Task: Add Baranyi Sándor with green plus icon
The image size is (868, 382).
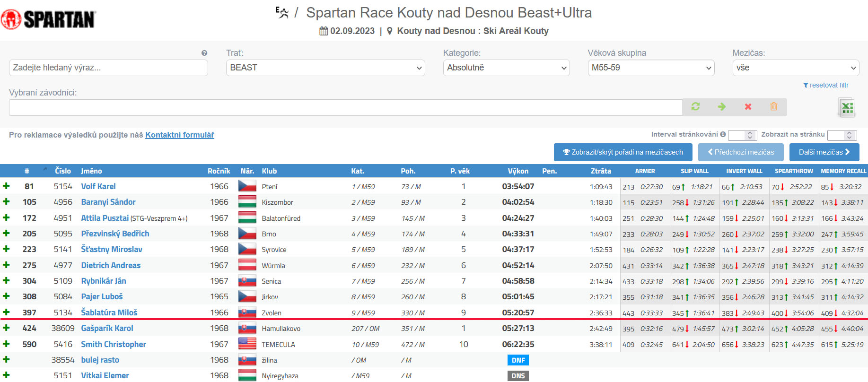Action: pyautogui.click(x=6, y=201)
